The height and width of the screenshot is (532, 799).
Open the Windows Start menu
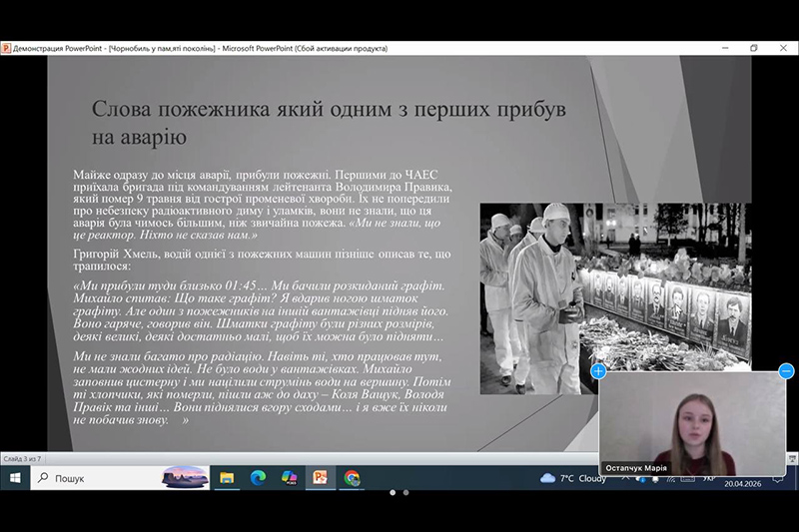pos(16,478)
